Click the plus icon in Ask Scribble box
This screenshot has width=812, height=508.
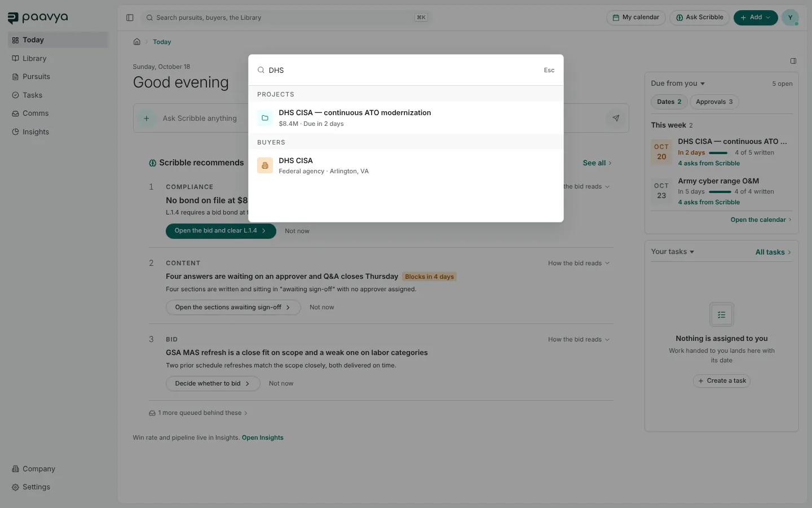click(x=146, y=119)
